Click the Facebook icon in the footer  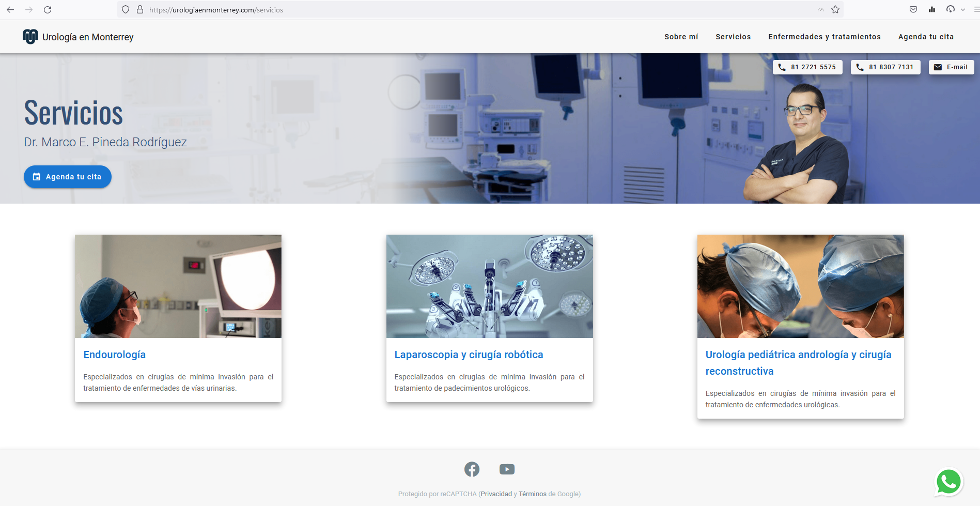click(472, 469)
